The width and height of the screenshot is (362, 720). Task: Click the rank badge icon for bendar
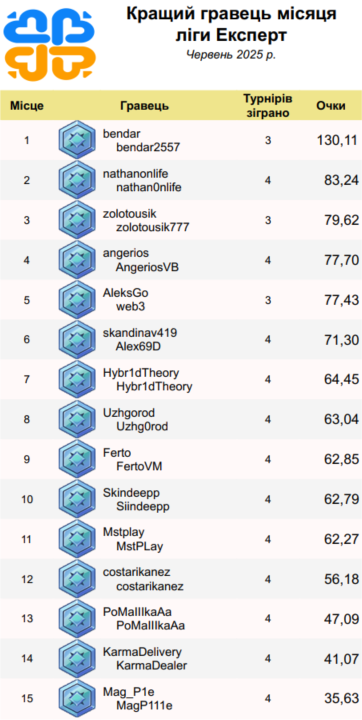[77, 140]
